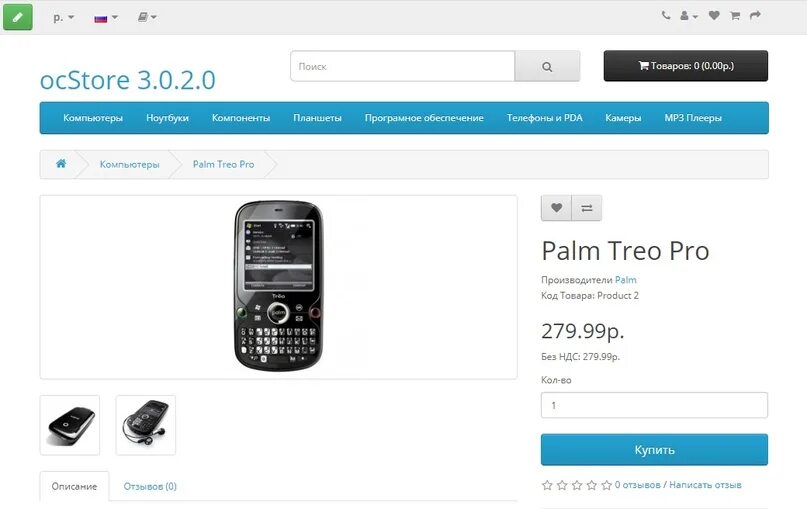Open the user account icon menu
Viewport: 807px width, 509px height.
point(689,16)
